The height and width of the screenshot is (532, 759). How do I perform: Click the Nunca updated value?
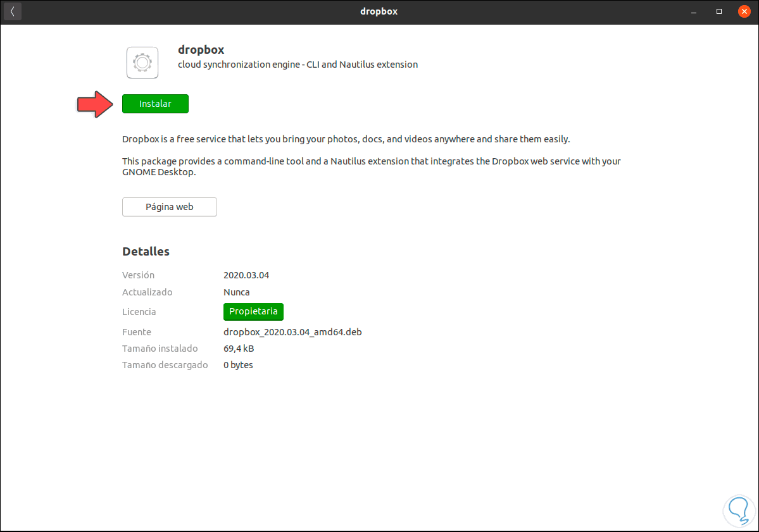coord(237,292)
